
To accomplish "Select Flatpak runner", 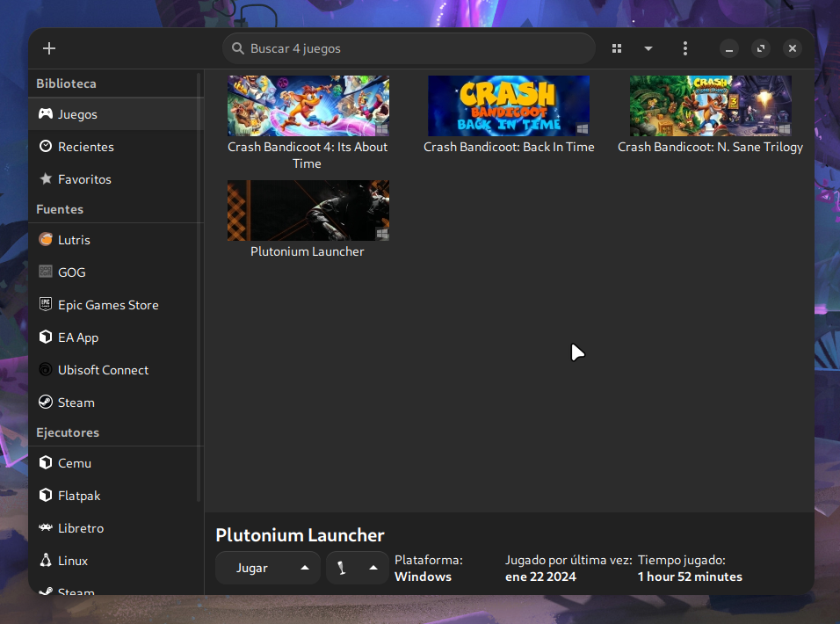I will [x=116, y=496].
